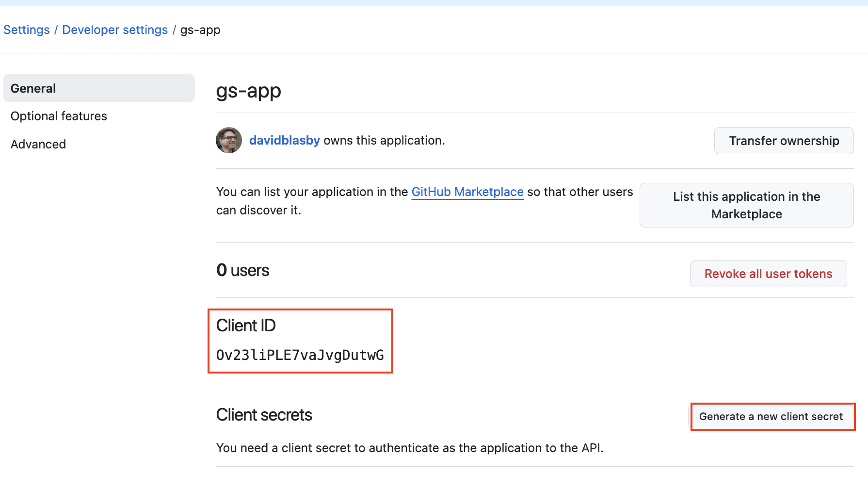Image resolution: width=868 pixels, height=488 pixels.
Task: Click the Client ID value text
Action: point(300,355)
